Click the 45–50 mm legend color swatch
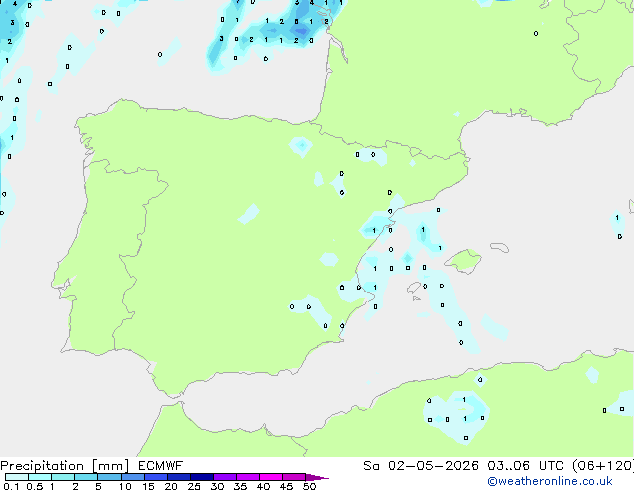Screen dimensions: 634x490 pyautogui.click(x=294, y=477)
